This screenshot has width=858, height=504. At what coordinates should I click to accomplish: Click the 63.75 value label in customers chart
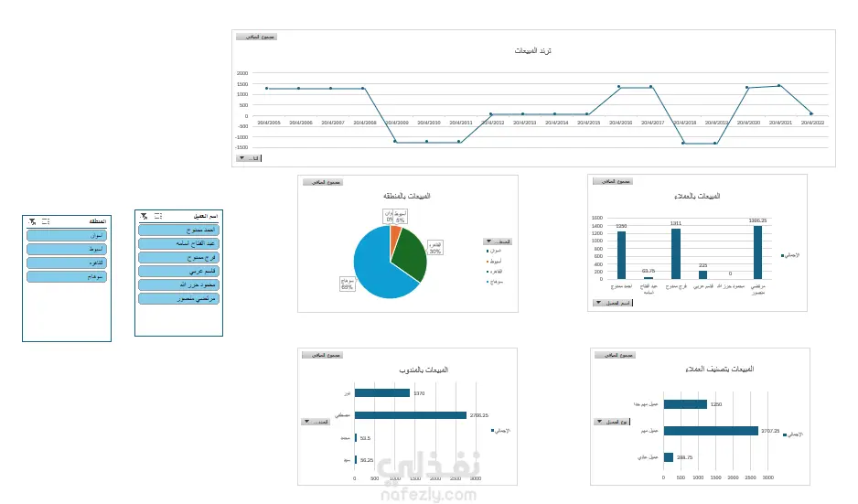point(649,271)
